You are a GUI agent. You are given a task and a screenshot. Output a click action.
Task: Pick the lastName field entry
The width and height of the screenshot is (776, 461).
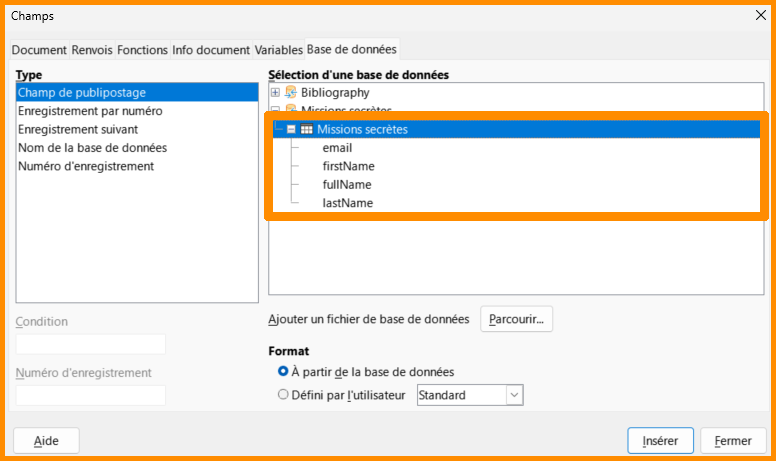[347, 203]
